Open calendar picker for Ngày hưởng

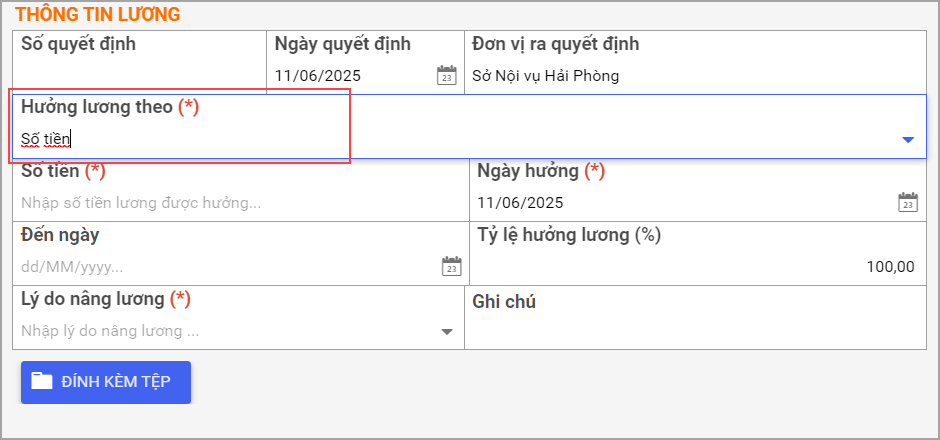point(908,202)
